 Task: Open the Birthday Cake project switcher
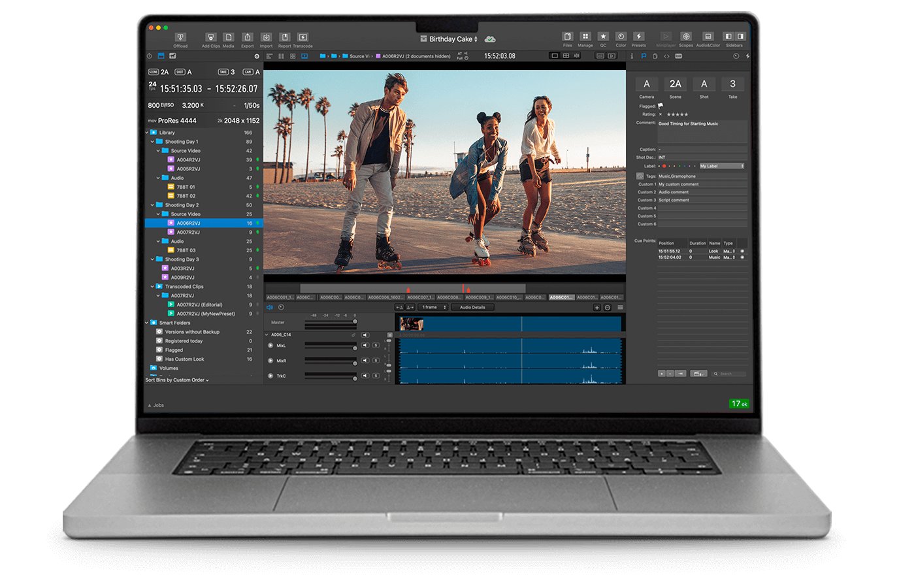tap(451, 39)
